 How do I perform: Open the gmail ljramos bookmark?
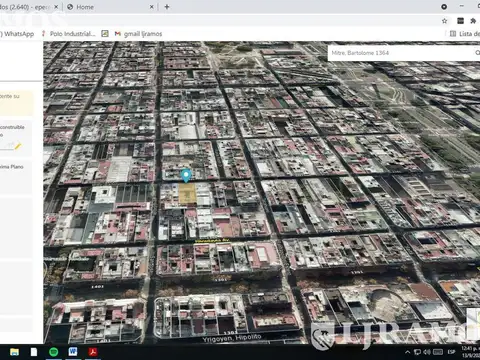click(138, 34)
